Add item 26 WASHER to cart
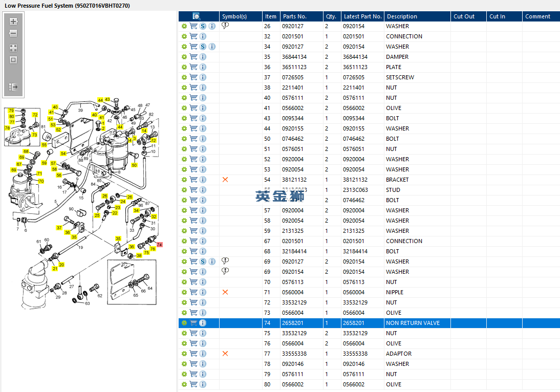This screenshot has height=392, width=560. pos(193,26)
